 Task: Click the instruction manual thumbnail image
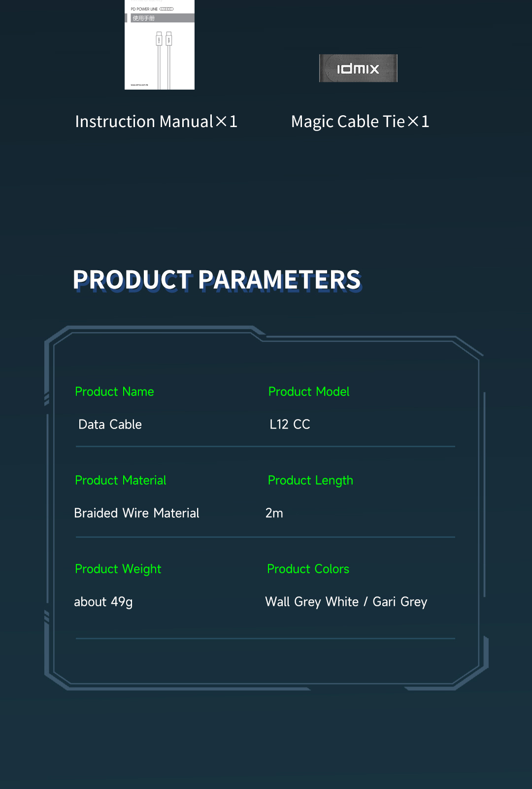coord(160,44)
